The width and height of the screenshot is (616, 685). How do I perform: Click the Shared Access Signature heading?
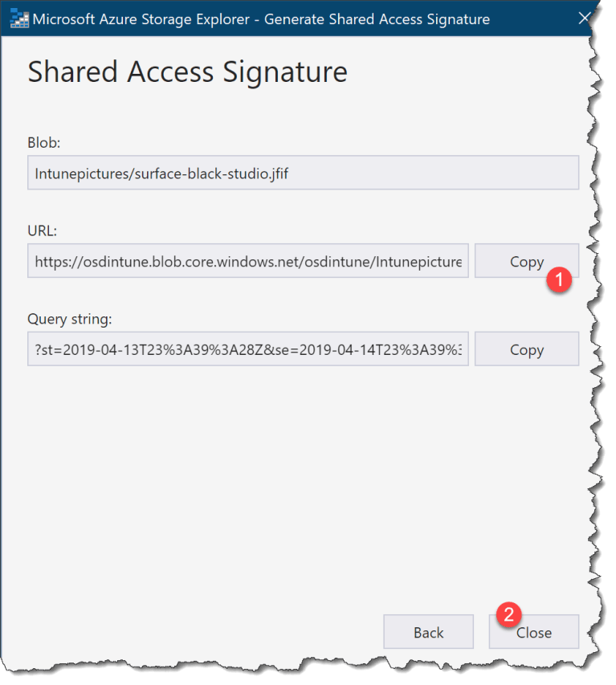[187, 72]
